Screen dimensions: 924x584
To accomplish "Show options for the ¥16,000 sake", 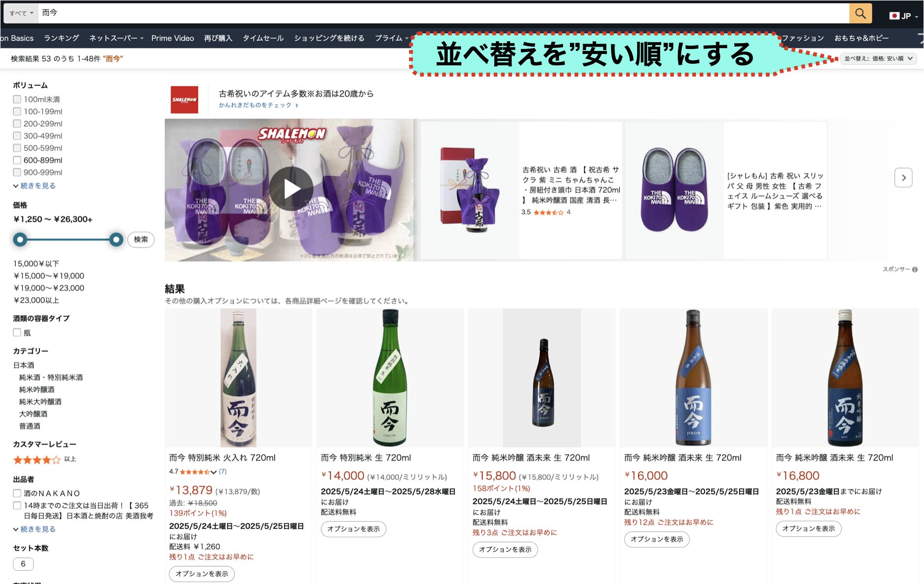I will 657,539.
